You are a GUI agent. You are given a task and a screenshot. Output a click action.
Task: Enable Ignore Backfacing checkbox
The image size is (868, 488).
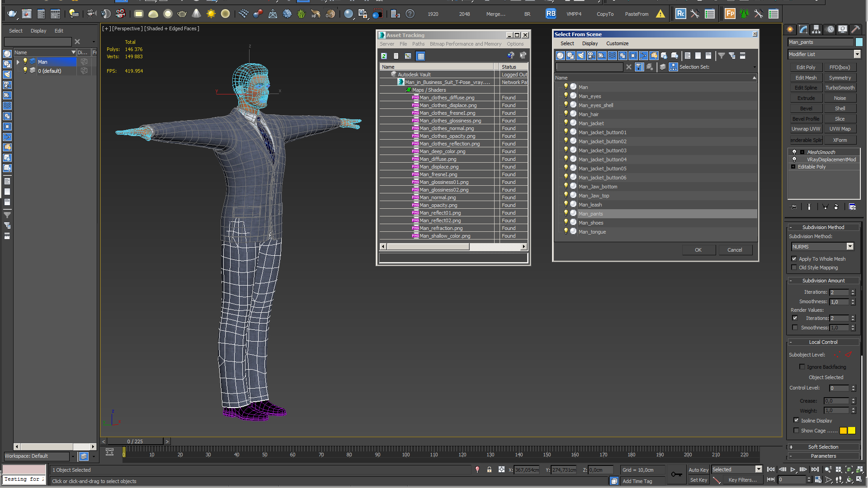click(802, 367)
